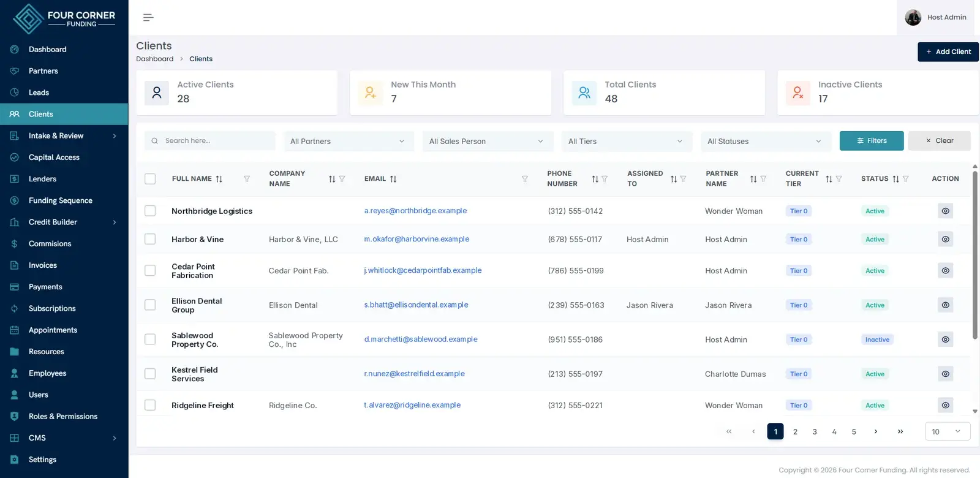Open Host Admin profile avatar

913,17
